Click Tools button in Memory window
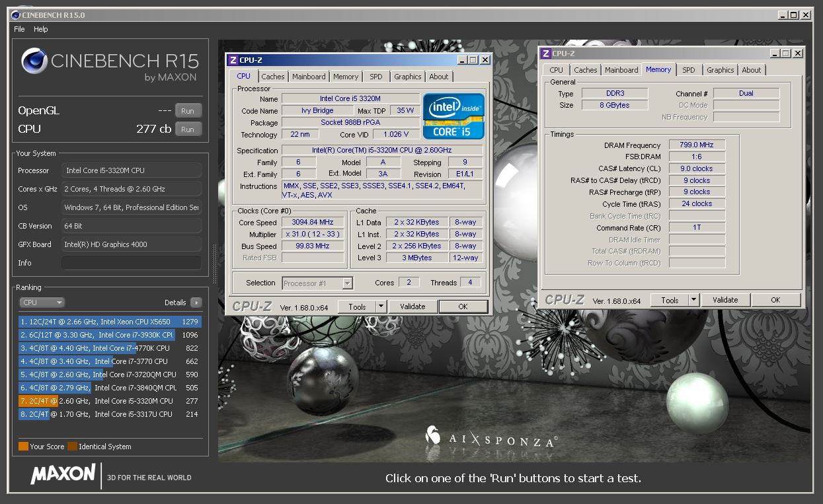The height and width of the screenshot is (504, 823). (x=670, y=300)
